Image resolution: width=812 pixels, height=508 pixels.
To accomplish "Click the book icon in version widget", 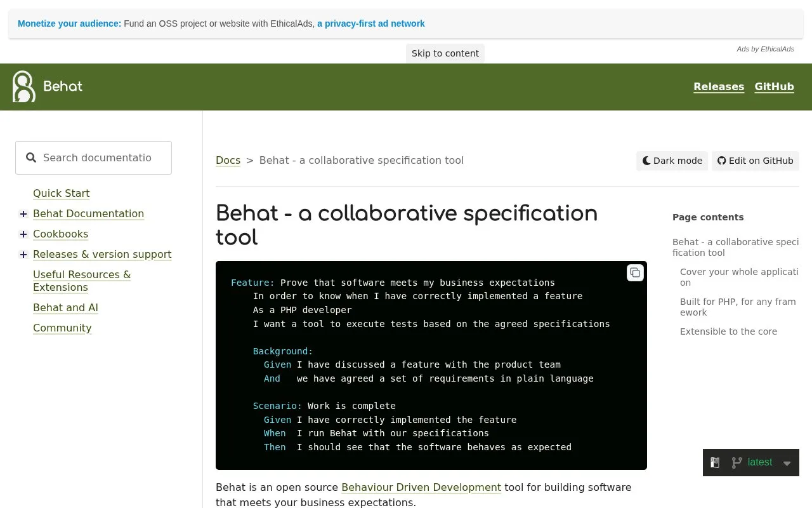I will (x=715, y=462).
